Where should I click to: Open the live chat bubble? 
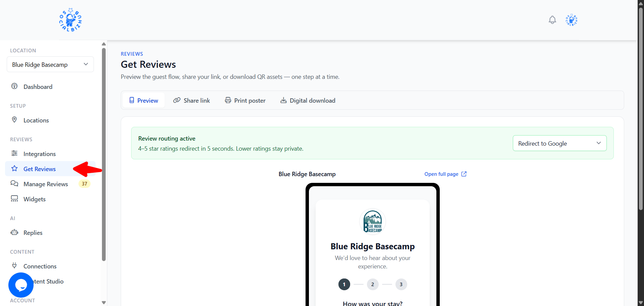pyautogui.click(x=21, y=285)
